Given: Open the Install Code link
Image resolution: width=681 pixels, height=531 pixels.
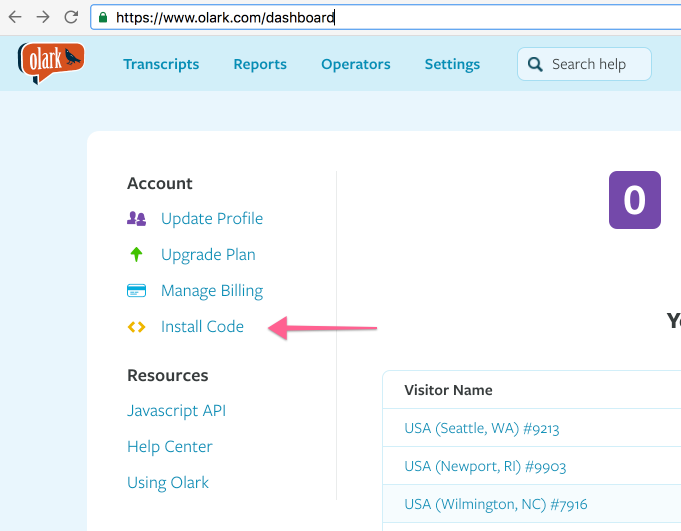Looking at the screenshot, I should (x=202, y=327).
